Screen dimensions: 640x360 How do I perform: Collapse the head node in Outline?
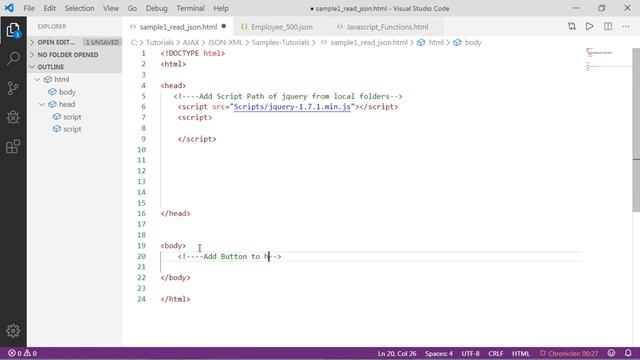[x=42, y=104]
